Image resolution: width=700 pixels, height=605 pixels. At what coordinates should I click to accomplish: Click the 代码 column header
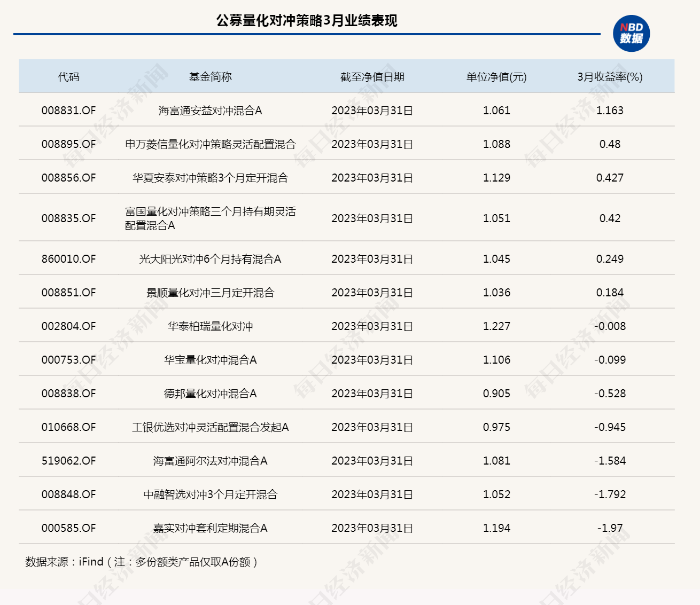(69, 77)
